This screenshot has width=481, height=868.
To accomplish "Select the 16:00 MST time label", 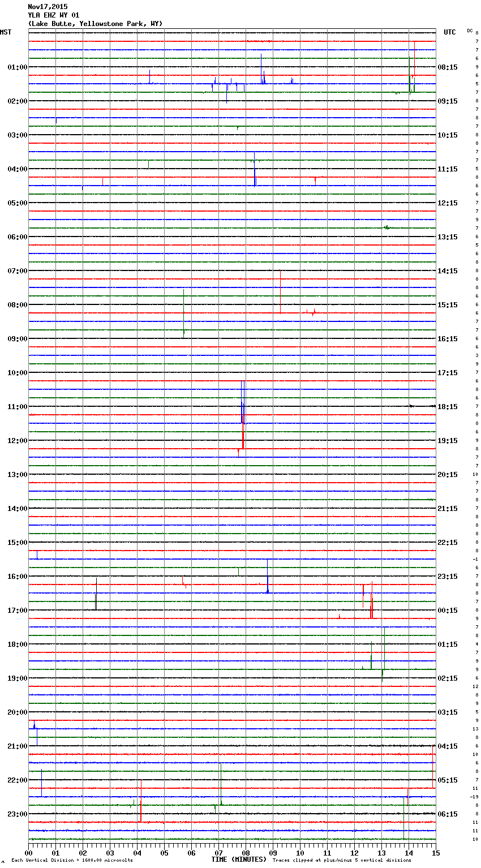I will click(18, 577).
